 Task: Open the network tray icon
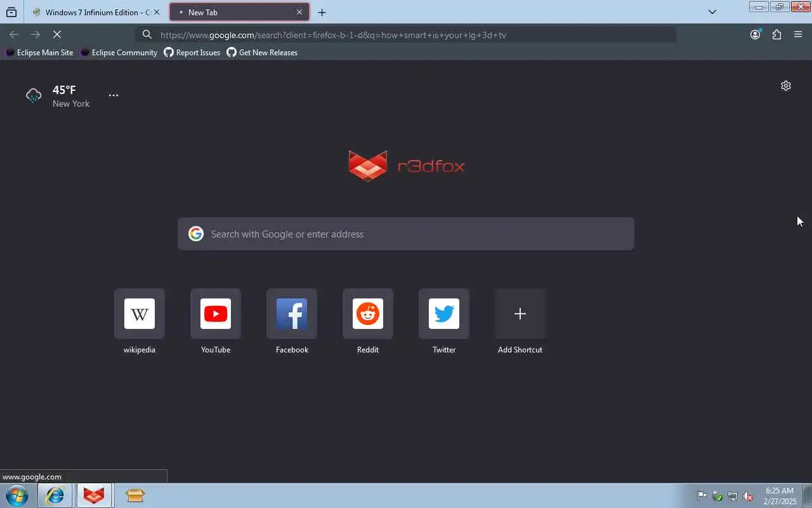pos(733,496)
